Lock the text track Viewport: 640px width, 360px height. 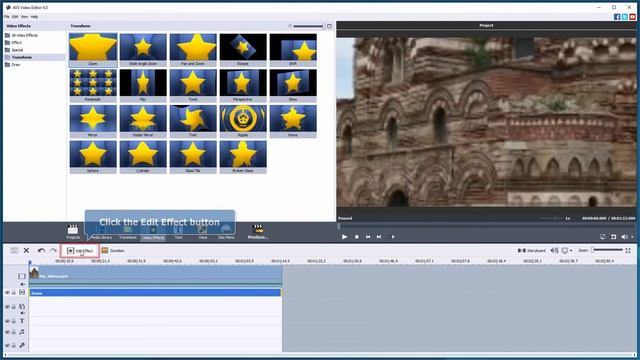13,321
